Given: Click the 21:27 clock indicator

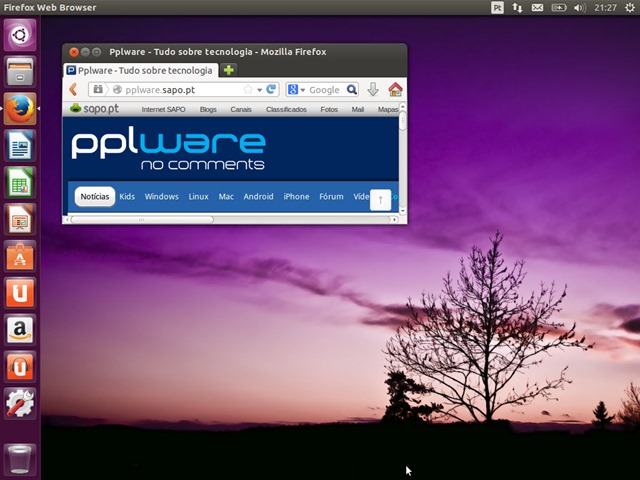Looking at the screenshot, I should [605, 7].
